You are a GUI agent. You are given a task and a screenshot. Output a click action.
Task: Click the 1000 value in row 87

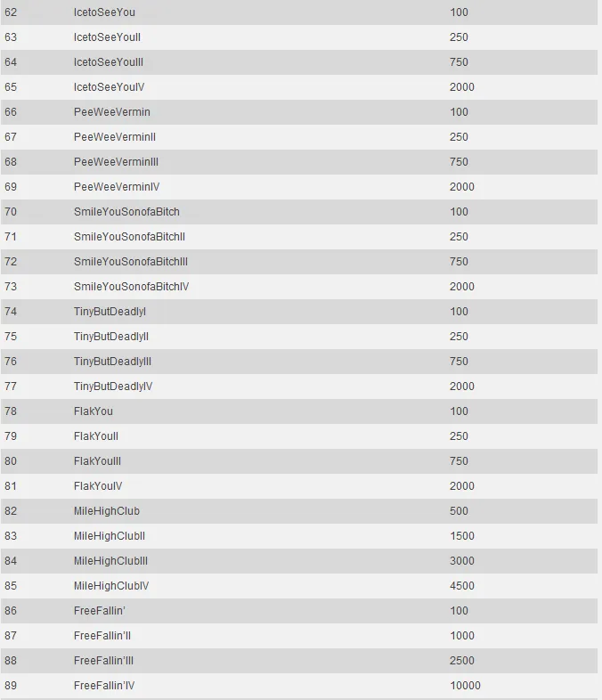click(x=462, y=636)
